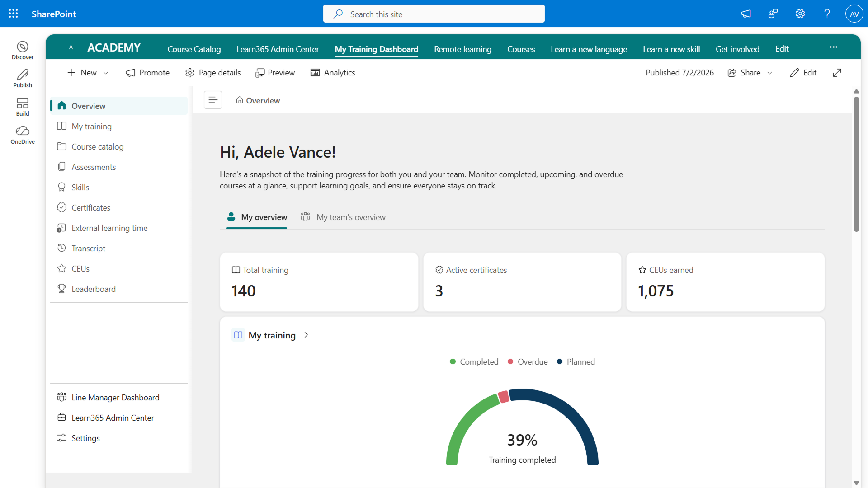
Task: Click the ACADEMY site title
Action: tap(114, 47)
